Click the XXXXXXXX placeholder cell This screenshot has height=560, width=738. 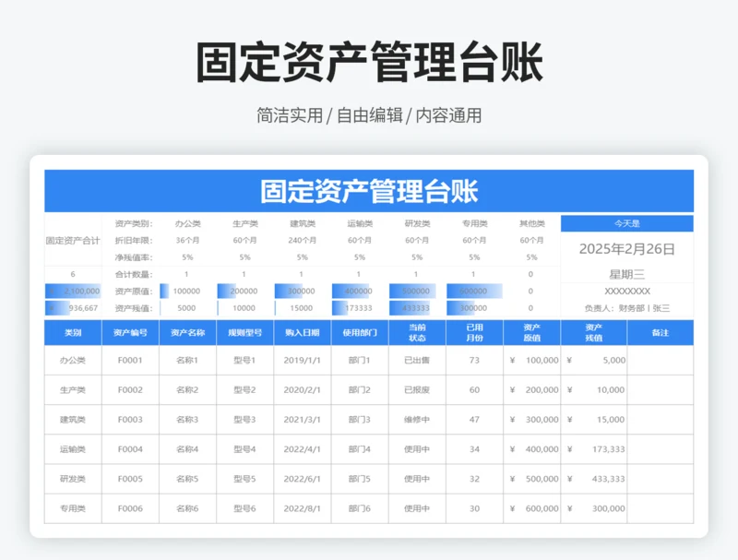pyautogui.click(x=627, y=292)
